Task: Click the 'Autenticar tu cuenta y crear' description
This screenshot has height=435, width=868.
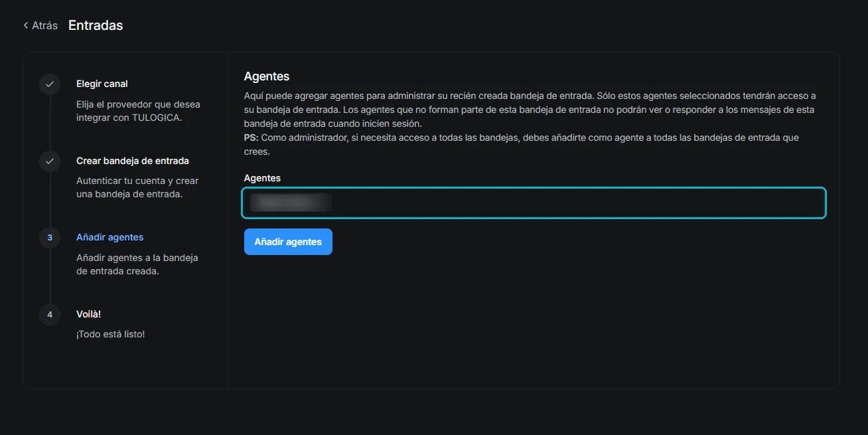Action: click(137, 187)
